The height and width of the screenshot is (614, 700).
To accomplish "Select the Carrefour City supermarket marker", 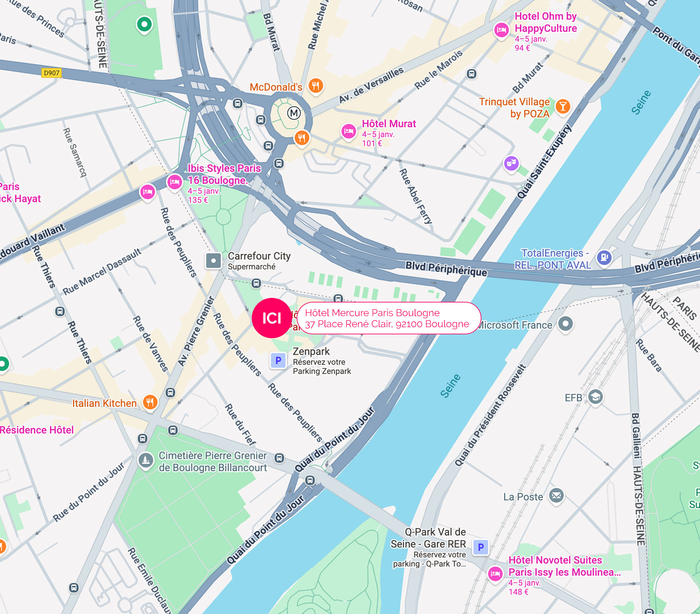I will click(x=213, y=260).
